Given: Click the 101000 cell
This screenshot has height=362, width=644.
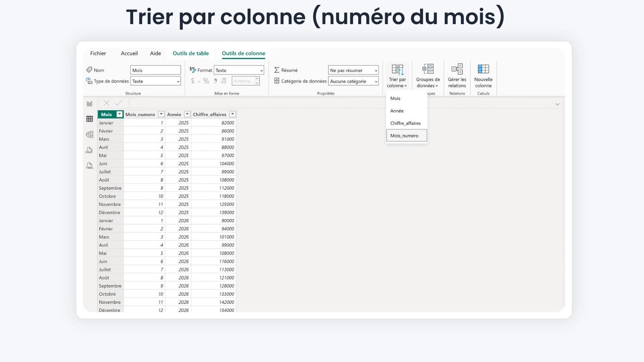Looking at the screenshot, I should (x=214, y=237).
